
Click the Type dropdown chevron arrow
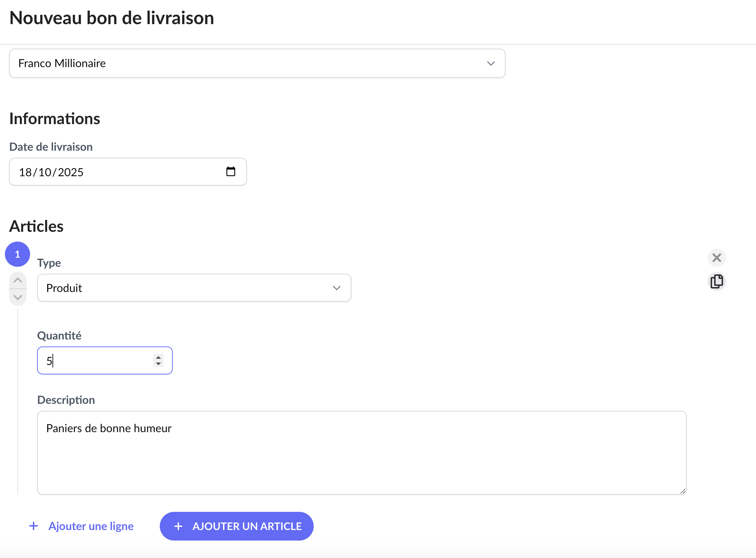point(336,288)
